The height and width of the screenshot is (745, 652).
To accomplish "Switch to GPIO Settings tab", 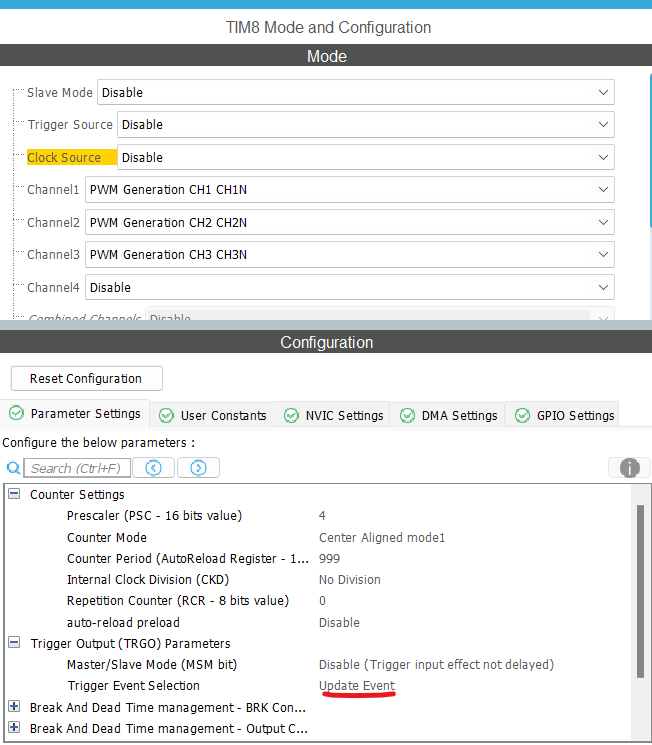I will click(x=564, y=416).
